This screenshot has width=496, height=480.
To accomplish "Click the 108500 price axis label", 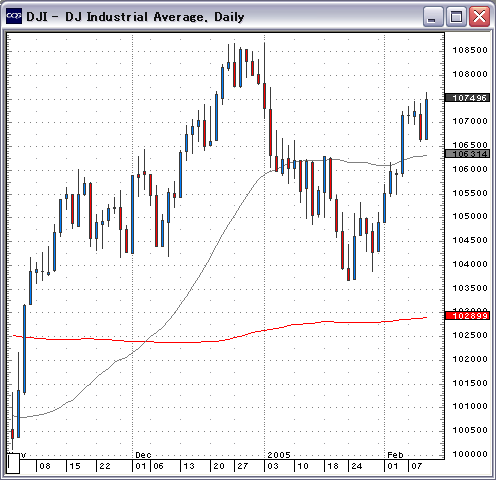I will 470,50.
